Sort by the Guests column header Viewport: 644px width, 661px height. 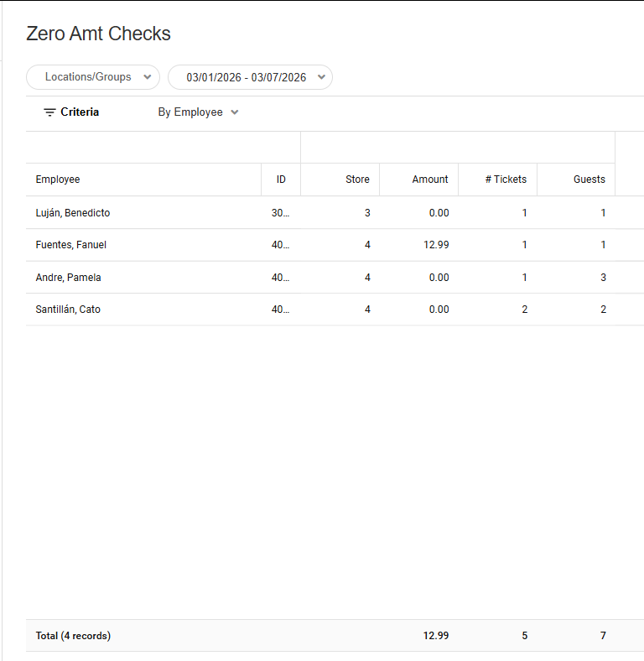(x=589, y=180)
